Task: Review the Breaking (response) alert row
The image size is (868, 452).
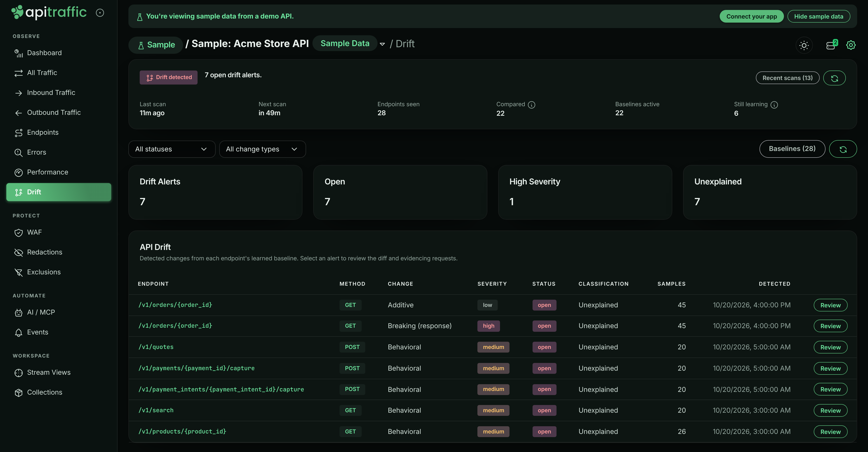Action: pos(830,326)
